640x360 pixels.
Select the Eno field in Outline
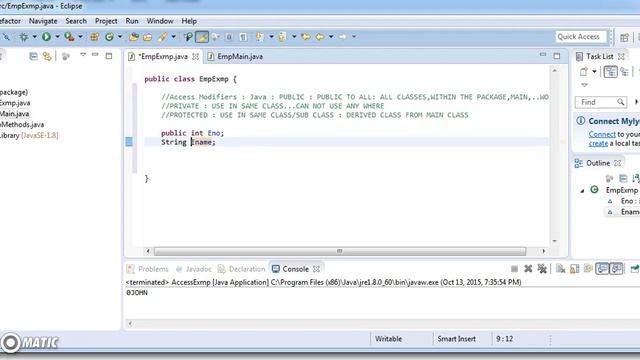click(x=623, y=201)
